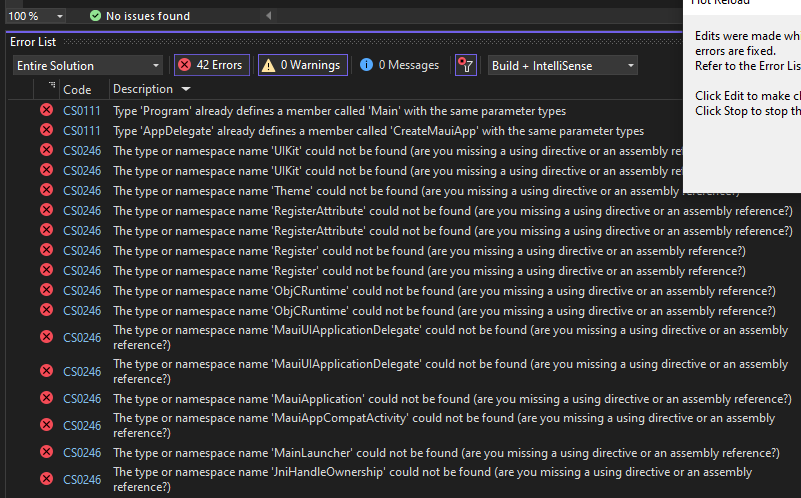Open CS0246 link for 'JniHandleOwnership' error

pos(82,480)
